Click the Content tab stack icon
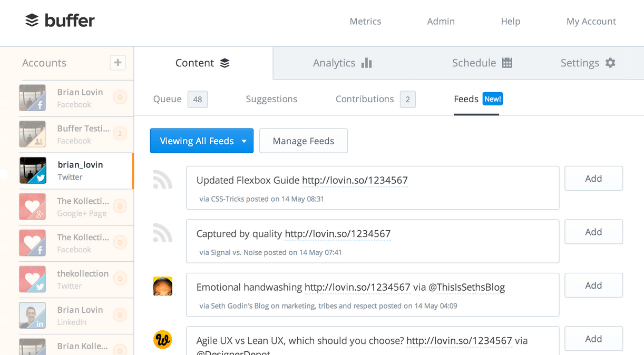The height and width of the screenshot is (355, 644). 225,63
